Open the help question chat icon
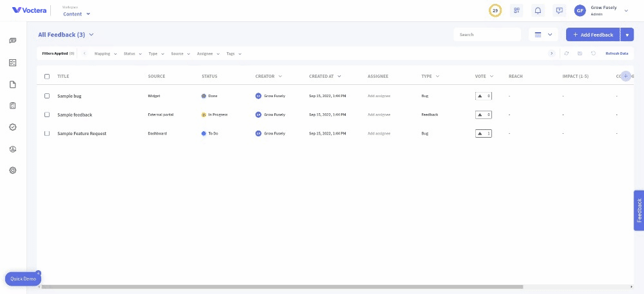 (x=559, y=11)
